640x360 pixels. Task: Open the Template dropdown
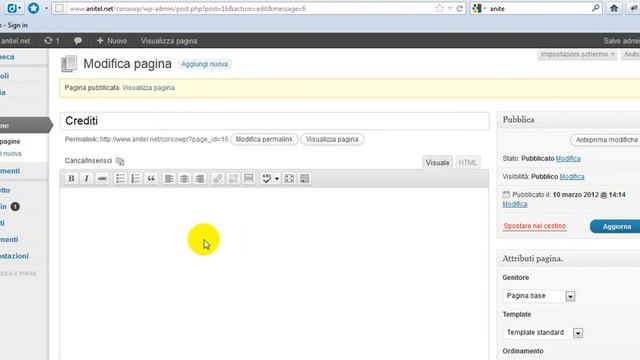(543, 332)
